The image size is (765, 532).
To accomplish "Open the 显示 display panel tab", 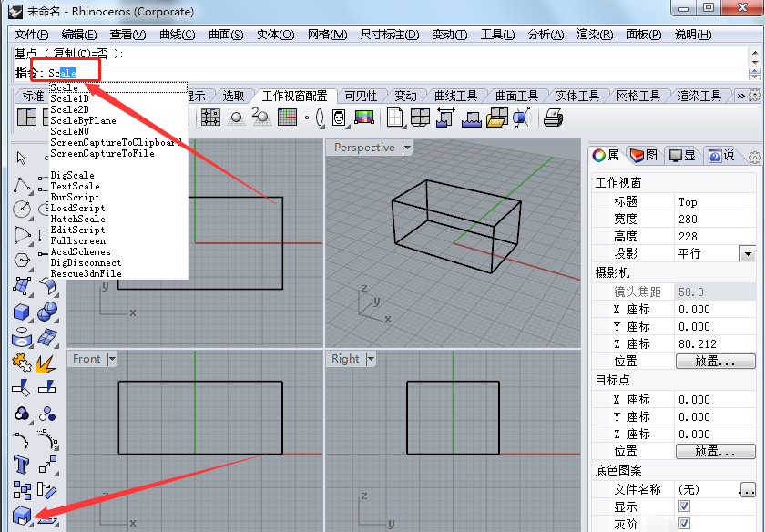I will point(681,155).
